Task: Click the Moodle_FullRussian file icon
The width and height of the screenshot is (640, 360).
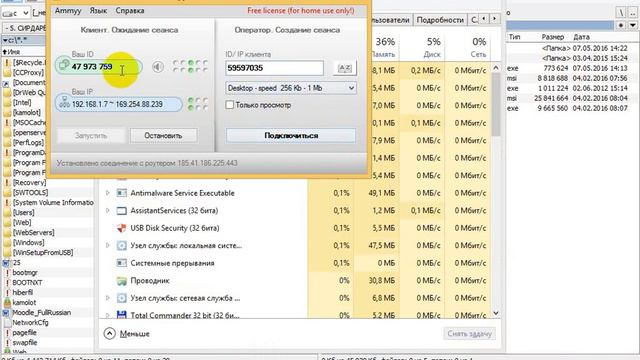Action: 6,313
